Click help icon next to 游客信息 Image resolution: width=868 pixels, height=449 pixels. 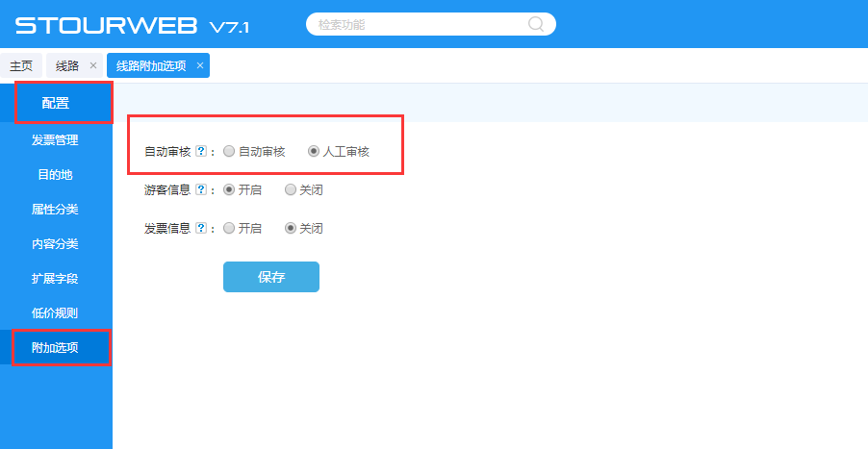click(201, 189)
